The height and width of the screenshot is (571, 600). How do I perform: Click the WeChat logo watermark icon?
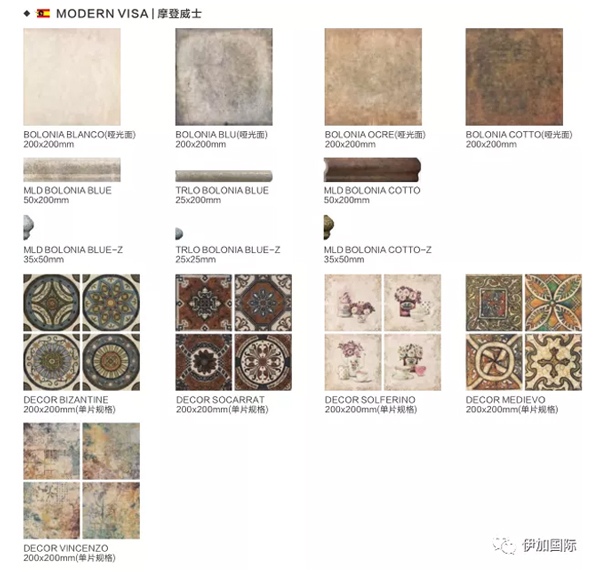(504, 545)
